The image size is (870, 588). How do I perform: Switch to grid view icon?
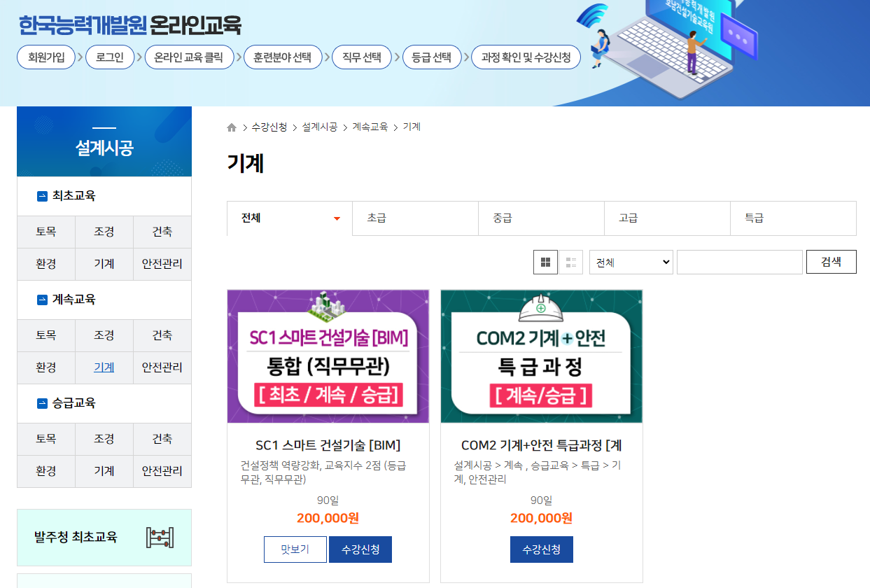[x=546, y=262]
